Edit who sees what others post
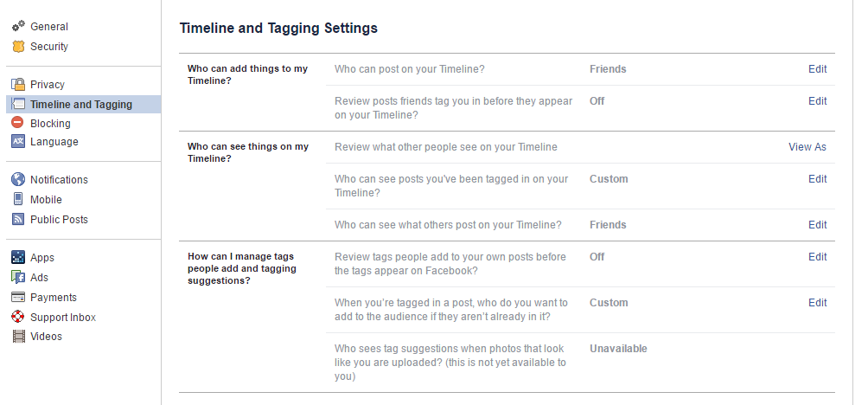Screen dimensions: 868x405 817,225
